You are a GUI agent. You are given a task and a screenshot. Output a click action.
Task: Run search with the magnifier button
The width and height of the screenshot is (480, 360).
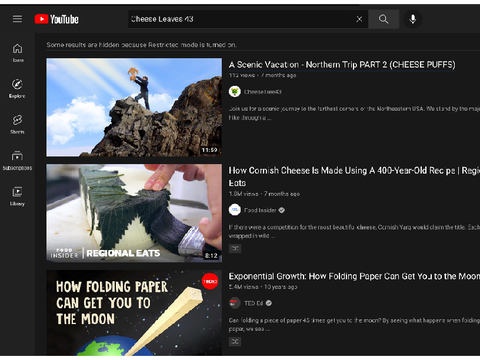tap(384, 19)
